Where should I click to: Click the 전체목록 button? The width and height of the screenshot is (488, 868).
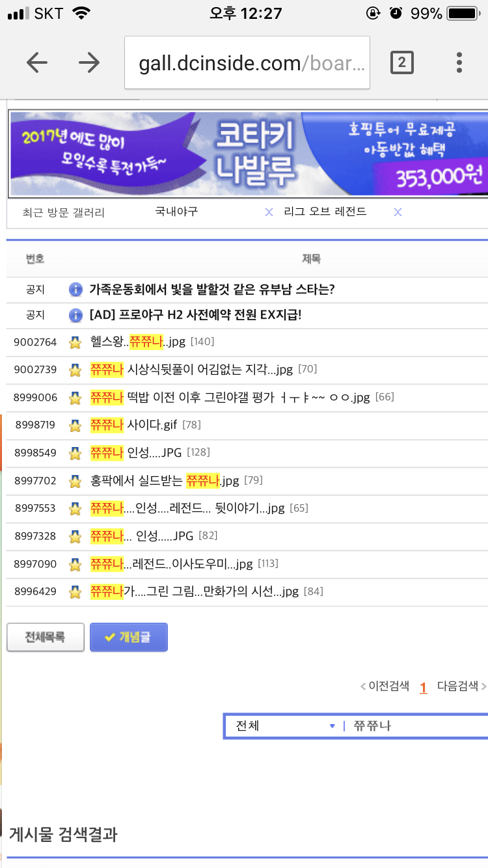point(46,637)
